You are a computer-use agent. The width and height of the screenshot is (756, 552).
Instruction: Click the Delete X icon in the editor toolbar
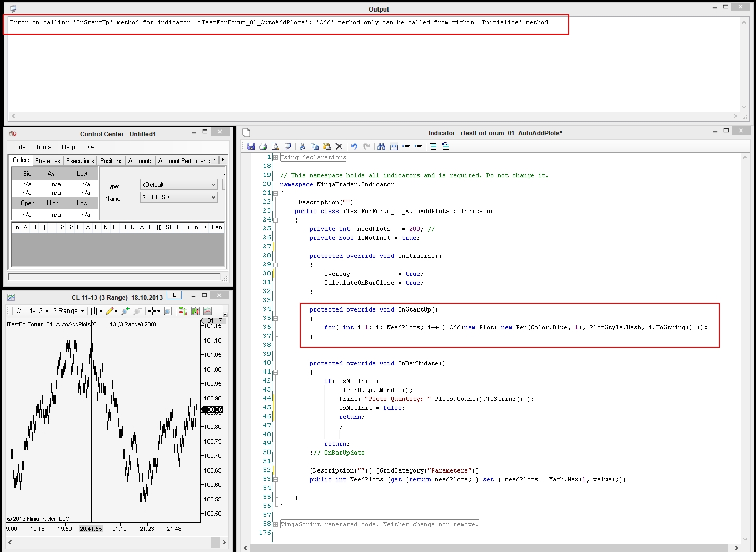[339, 147]
